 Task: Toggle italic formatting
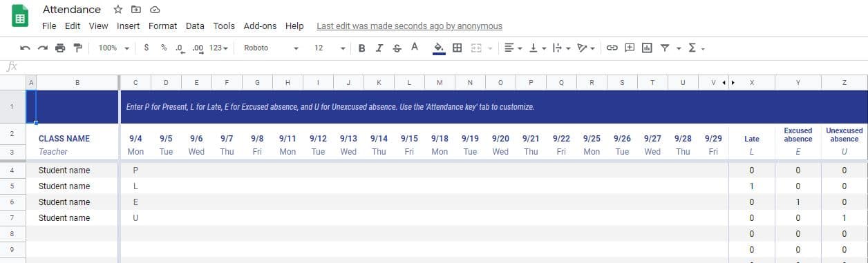tap(379, 48)
